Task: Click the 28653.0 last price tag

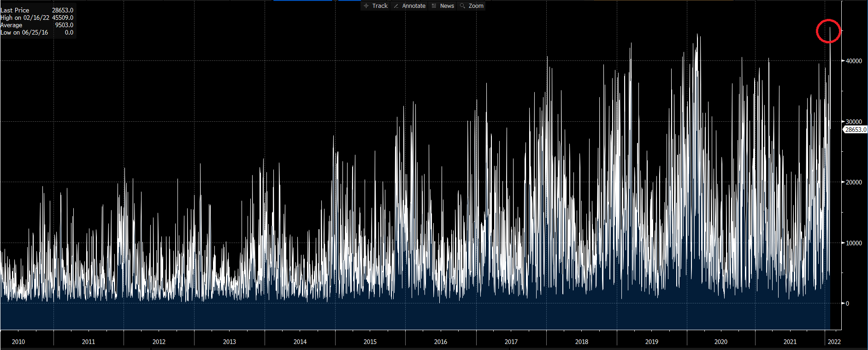Action: click(856, 130)
